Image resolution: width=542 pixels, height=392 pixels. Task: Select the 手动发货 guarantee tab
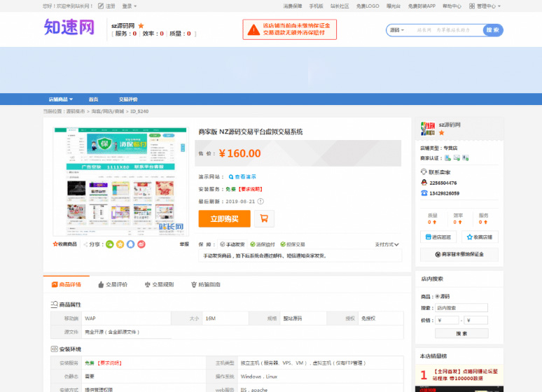pos(232,244)
